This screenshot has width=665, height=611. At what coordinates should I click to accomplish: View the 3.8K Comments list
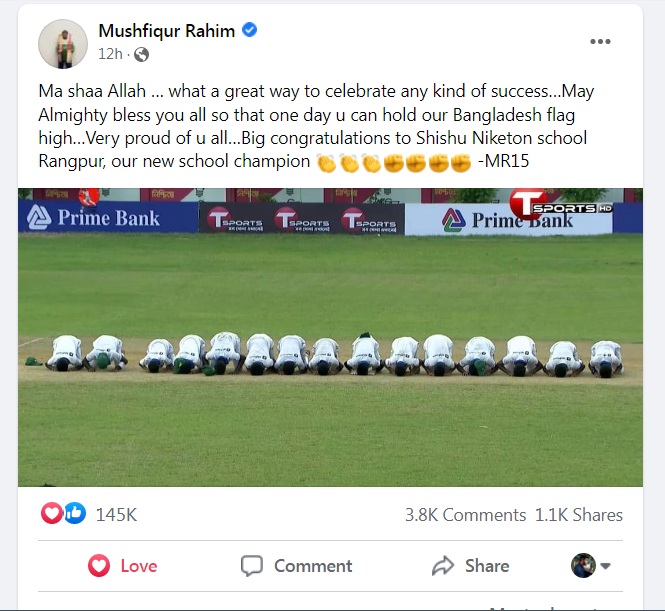(465, 515)
